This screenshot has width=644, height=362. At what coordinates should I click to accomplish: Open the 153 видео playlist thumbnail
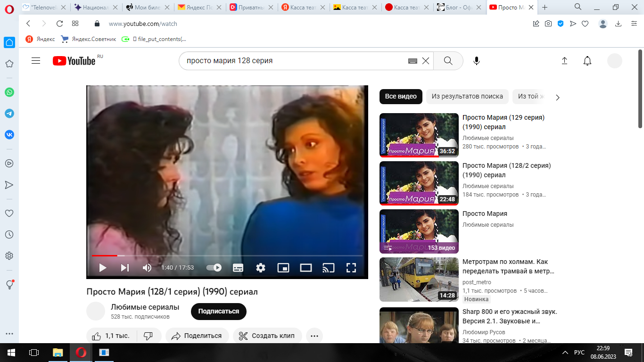tap(419, 231)
